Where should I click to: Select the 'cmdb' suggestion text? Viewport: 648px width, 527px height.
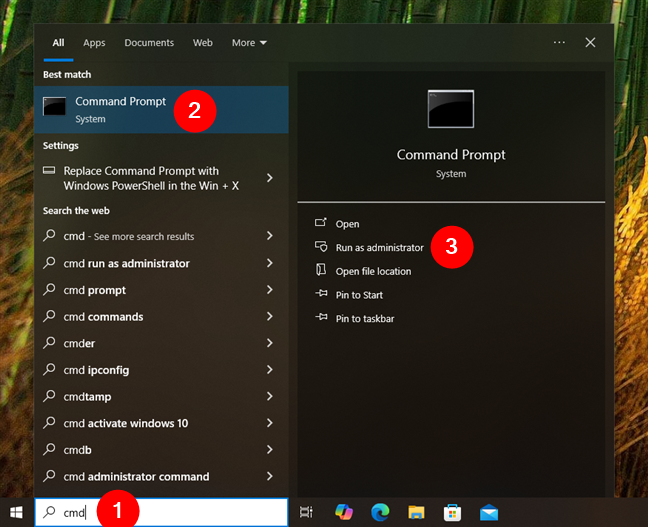[77, 450]
